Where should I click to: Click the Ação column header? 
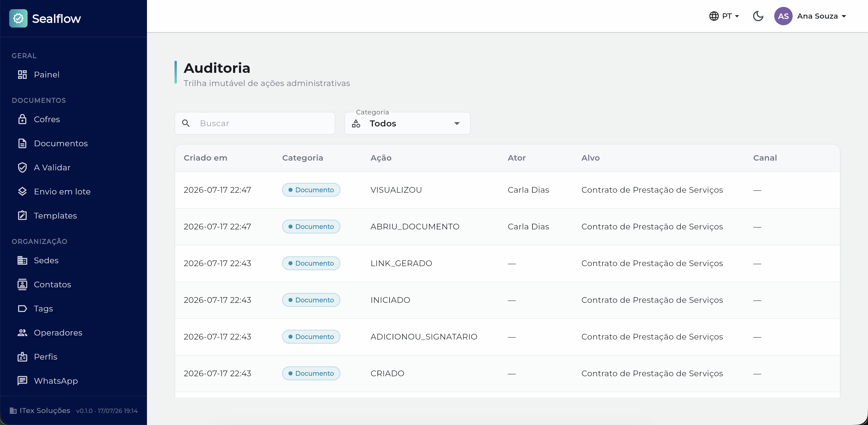pos(381,158)
